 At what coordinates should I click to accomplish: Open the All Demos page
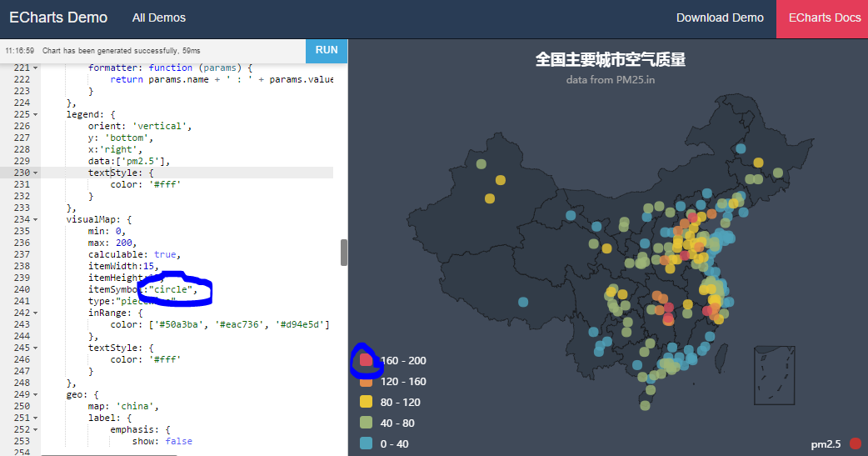pyautogui.click(x=159, y=18)
